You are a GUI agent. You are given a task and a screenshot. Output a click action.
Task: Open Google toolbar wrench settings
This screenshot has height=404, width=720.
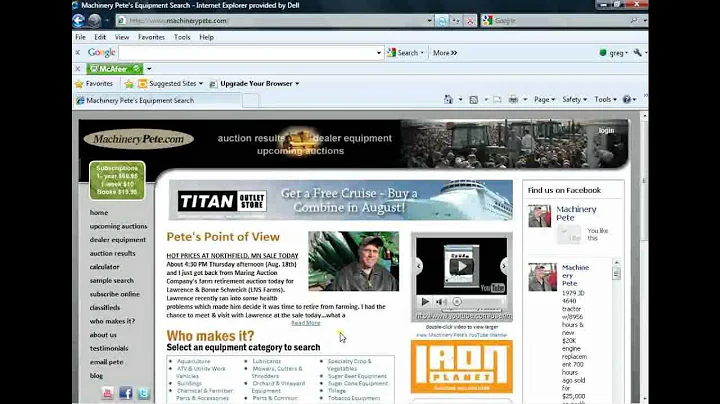click(x=637, y=53)
